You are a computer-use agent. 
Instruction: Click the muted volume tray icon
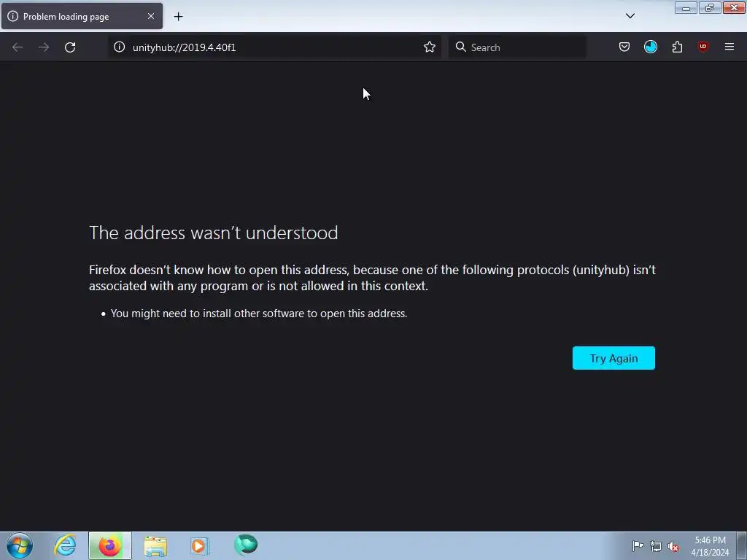[x=673, y=546]
